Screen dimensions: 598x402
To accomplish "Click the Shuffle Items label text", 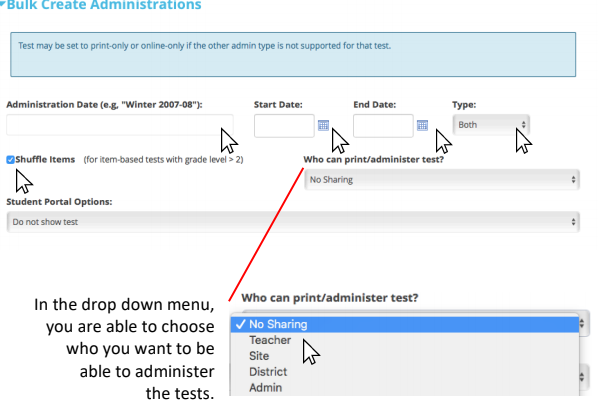I will tap(45, 159).
